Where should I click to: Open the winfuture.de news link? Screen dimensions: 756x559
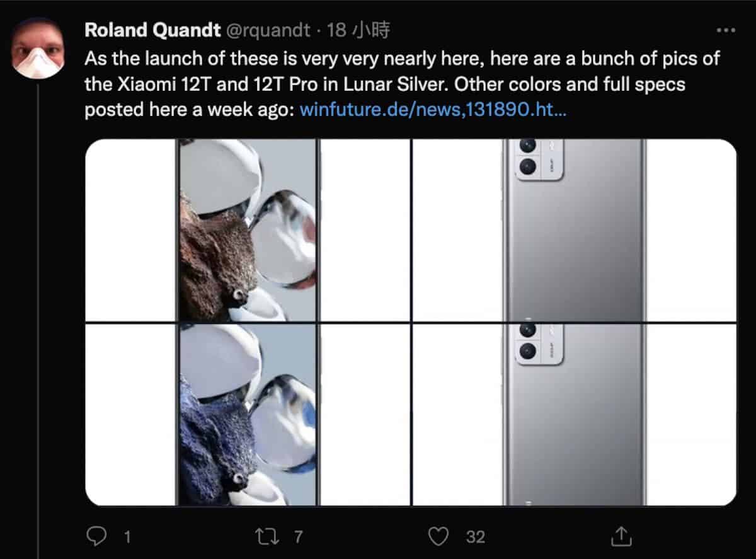(x=433, y=110)
